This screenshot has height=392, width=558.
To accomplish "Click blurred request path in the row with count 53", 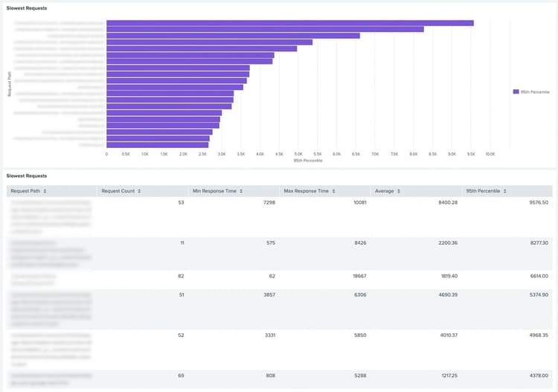I will click(x=51, y=217).
